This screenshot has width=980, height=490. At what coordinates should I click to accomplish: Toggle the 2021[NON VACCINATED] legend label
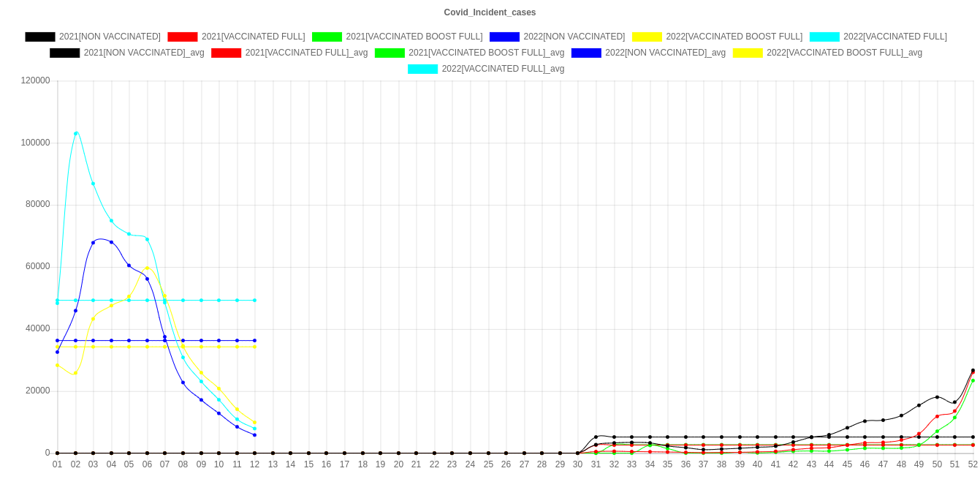click(110, 37)
